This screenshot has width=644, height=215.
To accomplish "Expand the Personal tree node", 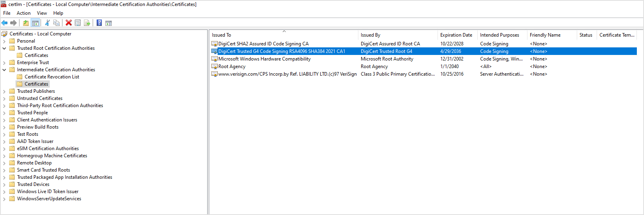I will [x=4, y=41].
